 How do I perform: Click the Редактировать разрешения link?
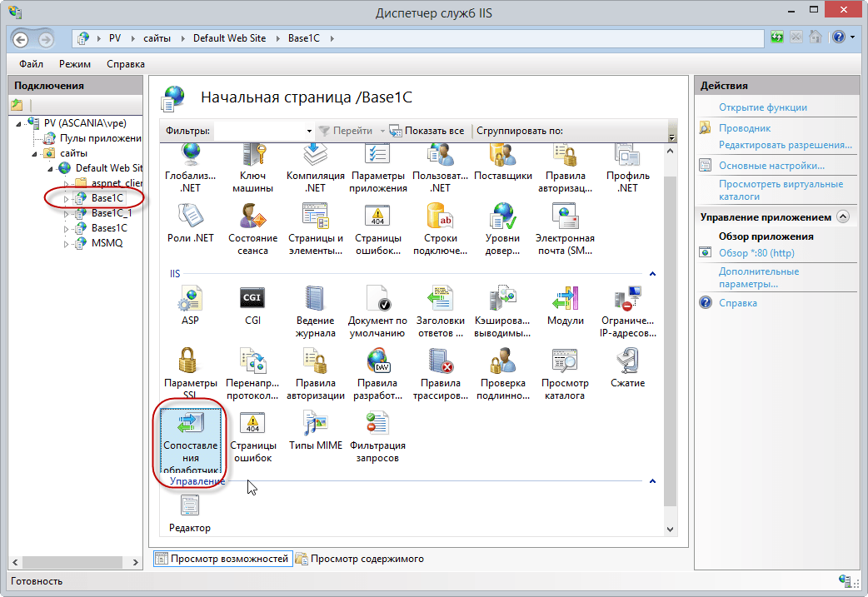(x=786, y=145)
